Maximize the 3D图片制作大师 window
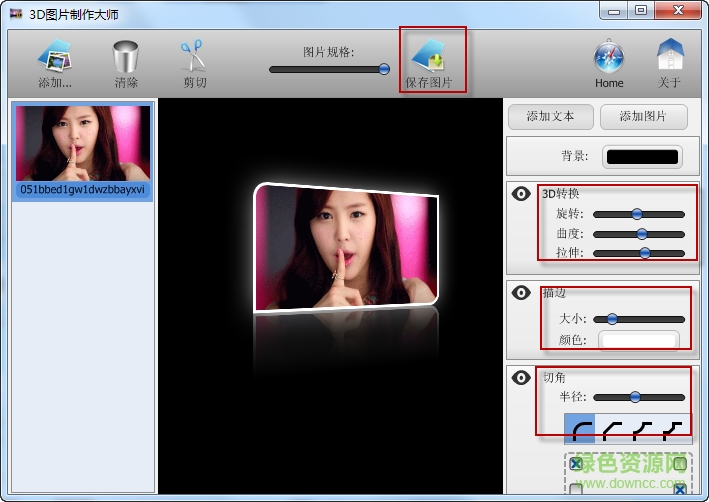The image size is (709, 502). [641, 11]
